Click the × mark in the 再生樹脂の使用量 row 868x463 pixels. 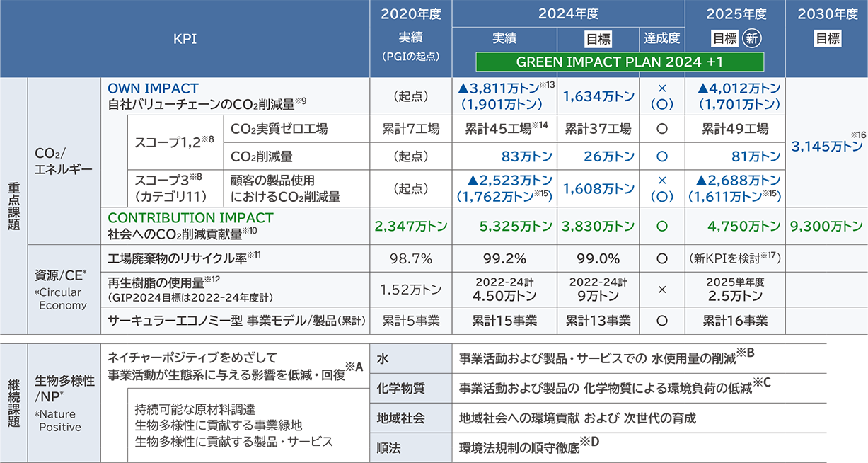(x=662, y=290)
